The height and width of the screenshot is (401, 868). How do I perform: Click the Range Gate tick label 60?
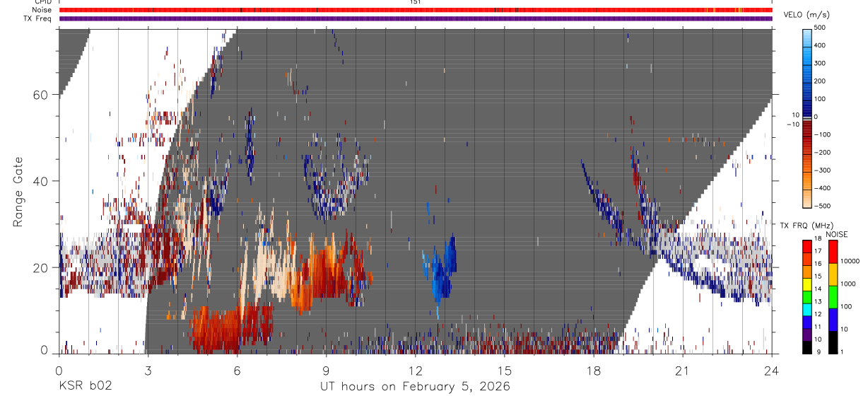tap(40, 95)
